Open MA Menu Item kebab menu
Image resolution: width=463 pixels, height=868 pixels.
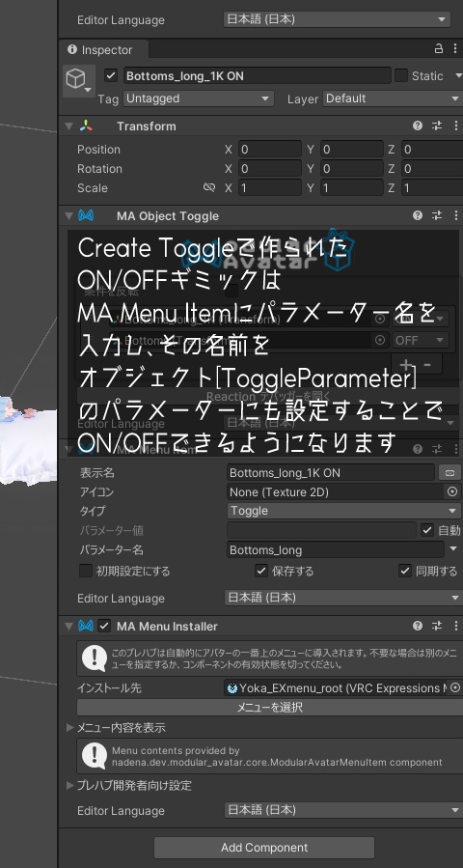click(455, 450)
